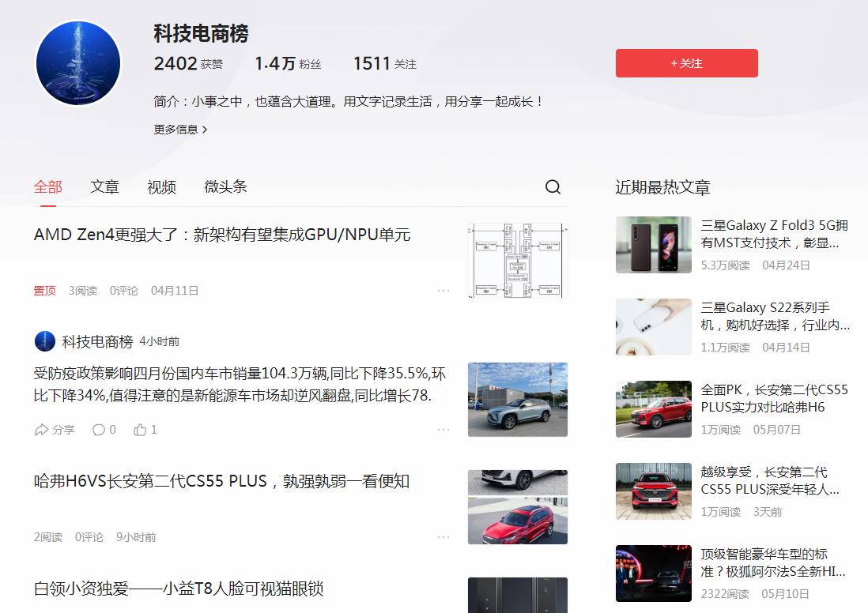Open the 受防疫政策影响 post text
868x613 pixels.
[x=240, y=385]
